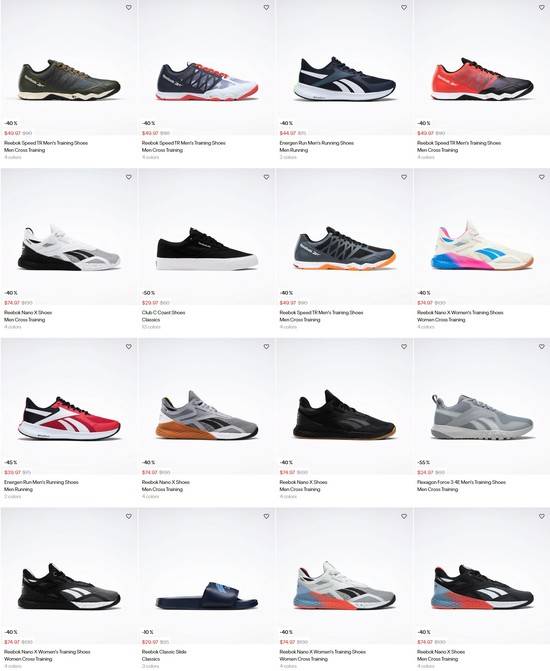Click the grey-orange Speed TR shoe image
Image resolution: width=550 pixels, height=671 pixels.
pos(344,248)
